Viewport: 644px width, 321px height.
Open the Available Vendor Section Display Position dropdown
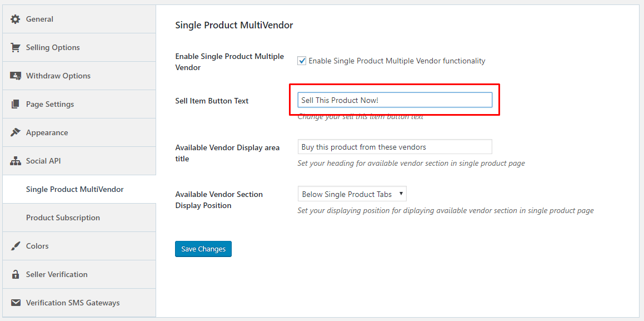click(x=352, y=193)
